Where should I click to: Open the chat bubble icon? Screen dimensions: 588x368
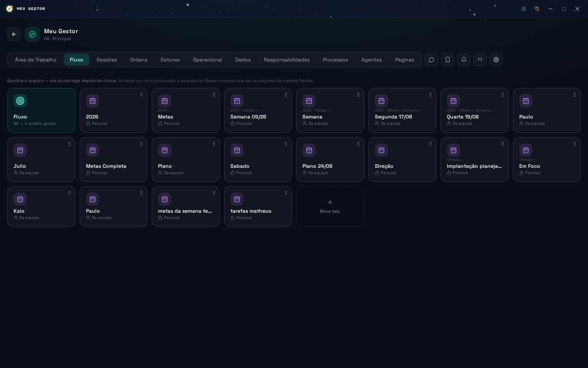pyautogui.click(x=431, y=60)
